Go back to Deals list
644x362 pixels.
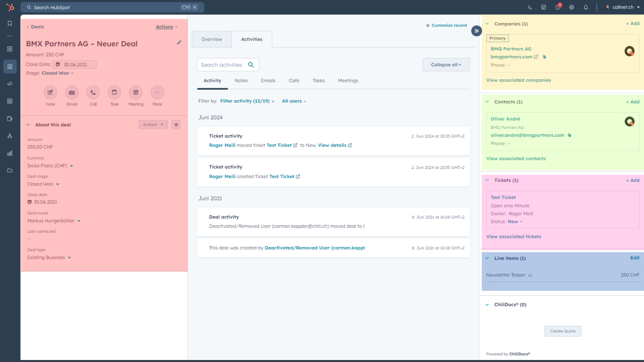pos(35,27)
